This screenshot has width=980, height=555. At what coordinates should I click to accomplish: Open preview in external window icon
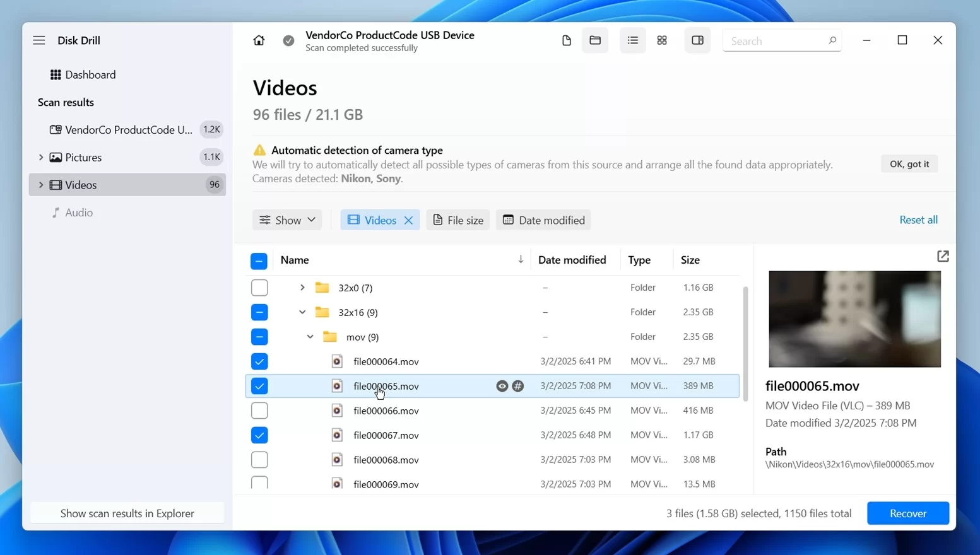943,256
